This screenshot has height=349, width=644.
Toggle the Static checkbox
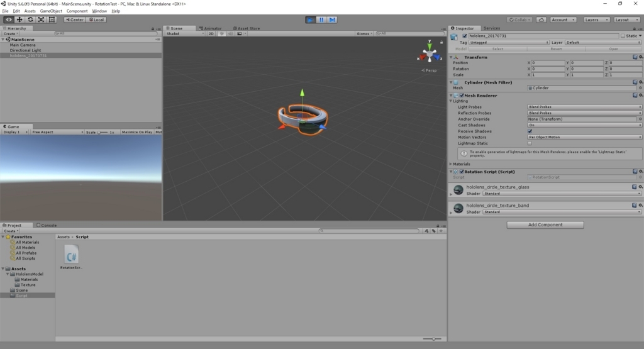(623, 36)
